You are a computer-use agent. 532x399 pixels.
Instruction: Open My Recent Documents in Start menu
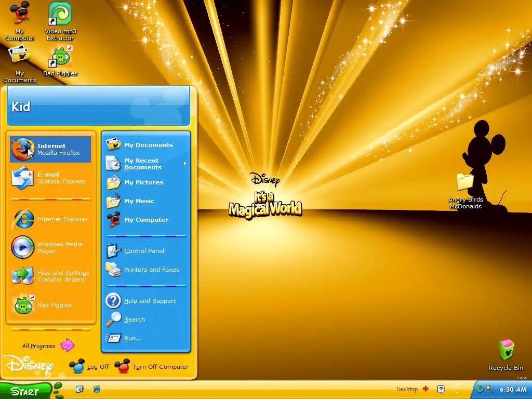click(x=146, y=164)
